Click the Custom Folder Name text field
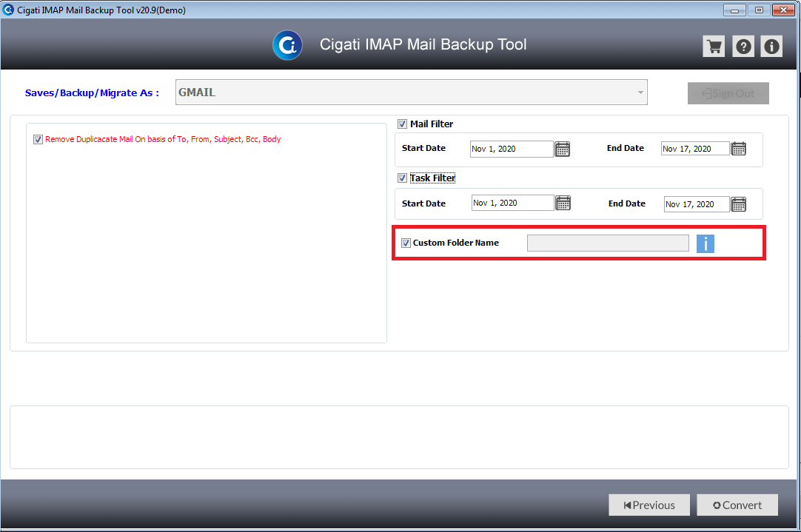Screen dimensions: 801x532 [608, 243]
